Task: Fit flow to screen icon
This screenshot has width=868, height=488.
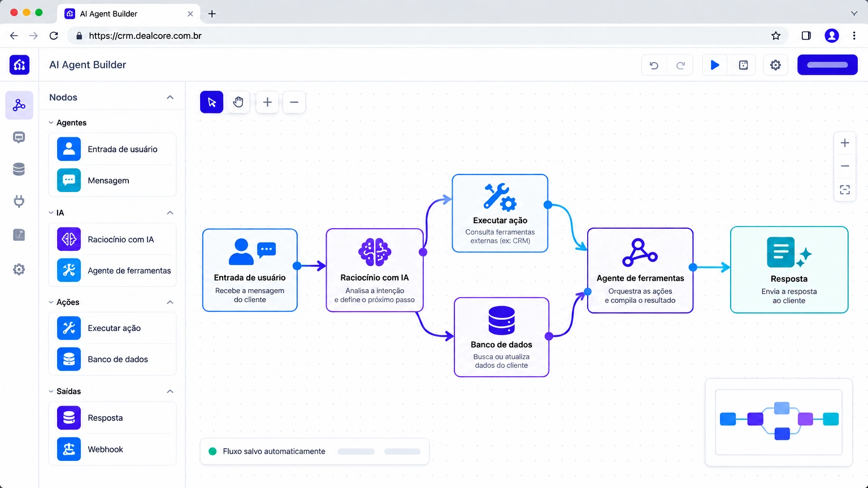Action: (x=845, y=190)
